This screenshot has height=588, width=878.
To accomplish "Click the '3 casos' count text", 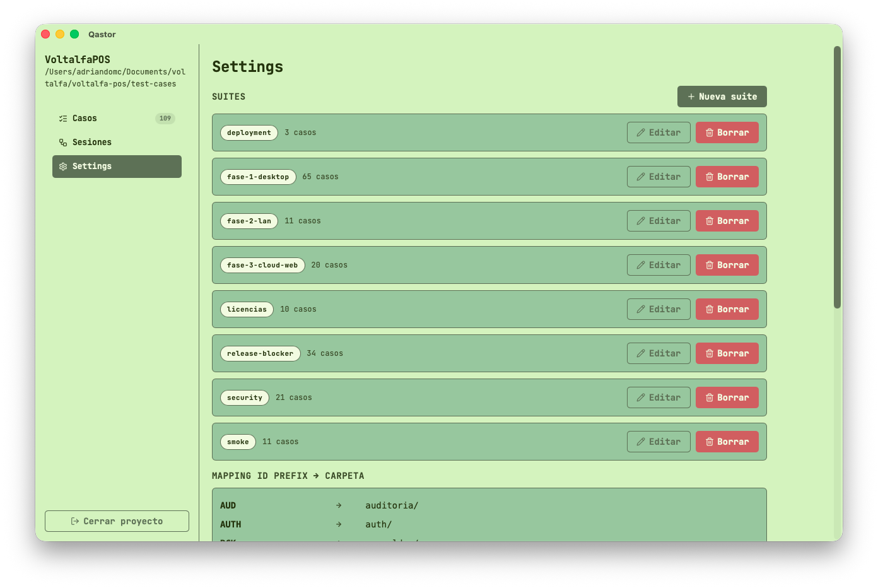I will pyautogui.click(x=300, y=132).
